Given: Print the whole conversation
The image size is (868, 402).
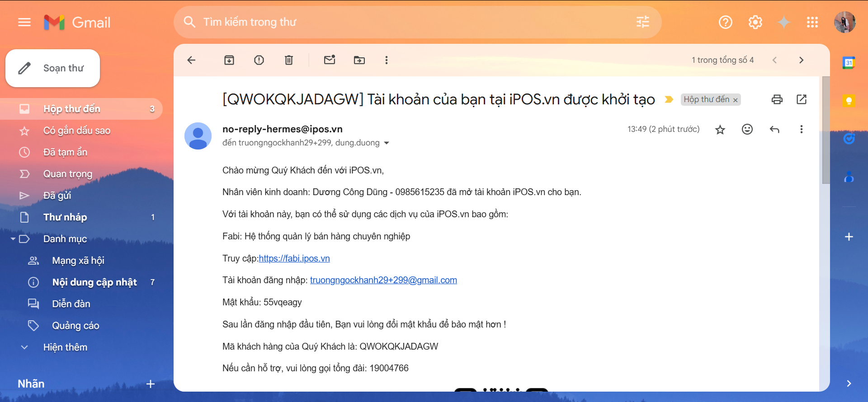Looking at the screenshot, I should (x=777, y=99).
